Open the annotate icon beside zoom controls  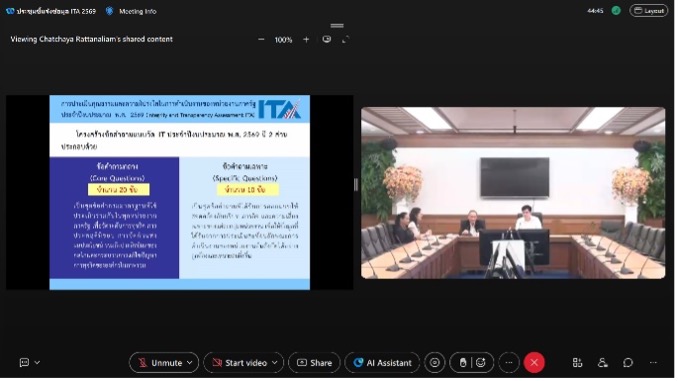[328, 39]
